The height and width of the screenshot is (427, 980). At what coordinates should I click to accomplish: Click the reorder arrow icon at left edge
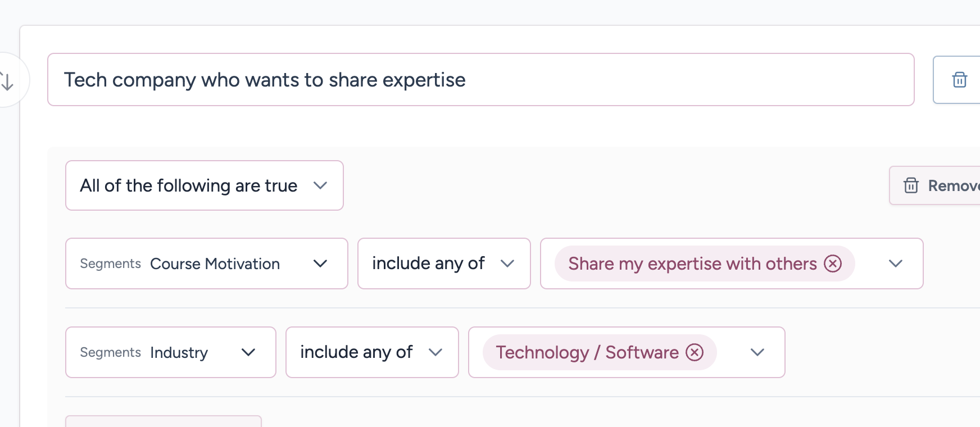7,80
